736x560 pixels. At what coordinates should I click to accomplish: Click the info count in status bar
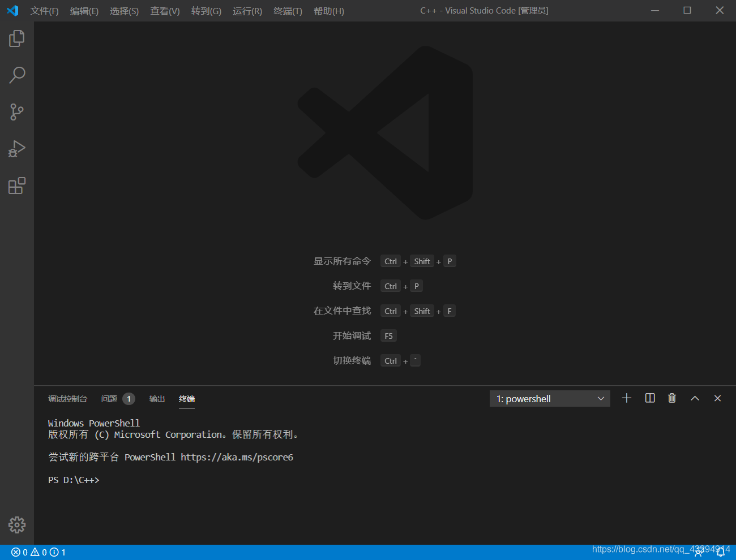pyautogui.click(x=58, y=553)
